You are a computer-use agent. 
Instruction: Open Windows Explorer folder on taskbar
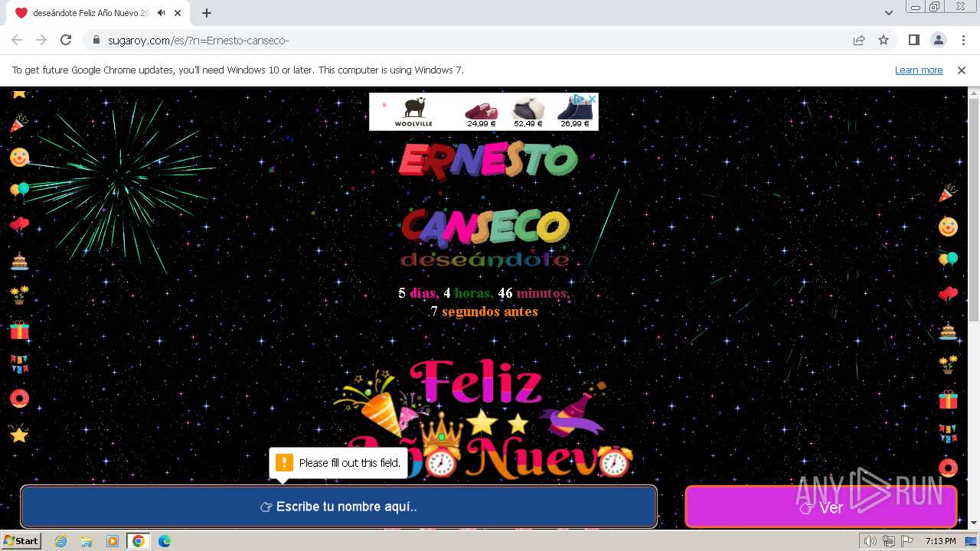click(x=87, y=541)
